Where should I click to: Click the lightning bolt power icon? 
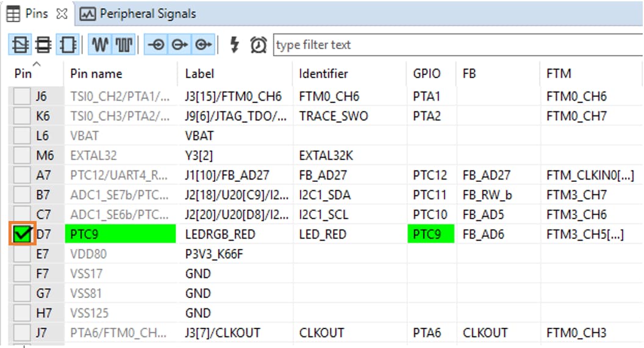point(234,45)
